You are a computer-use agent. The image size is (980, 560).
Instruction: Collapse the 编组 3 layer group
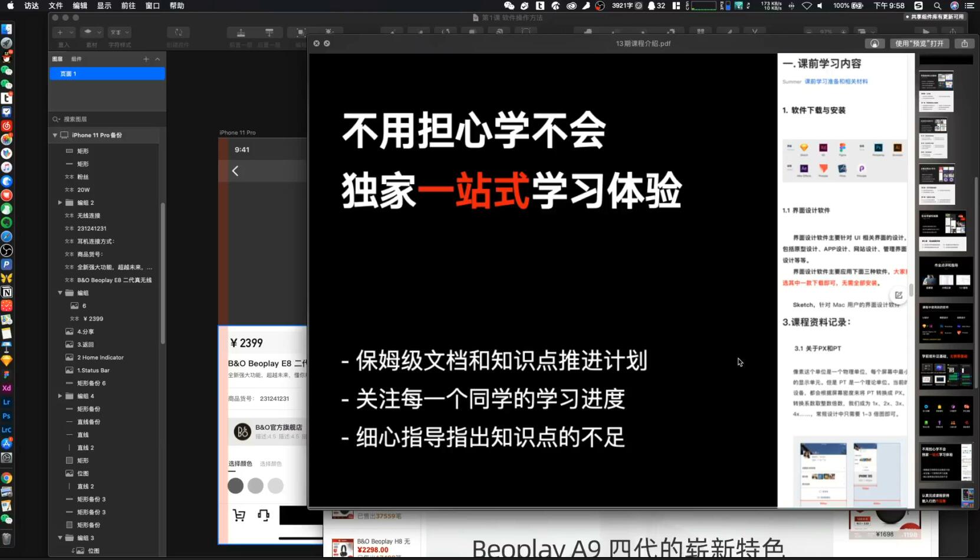pyautogui.click(x=60, y=538)
